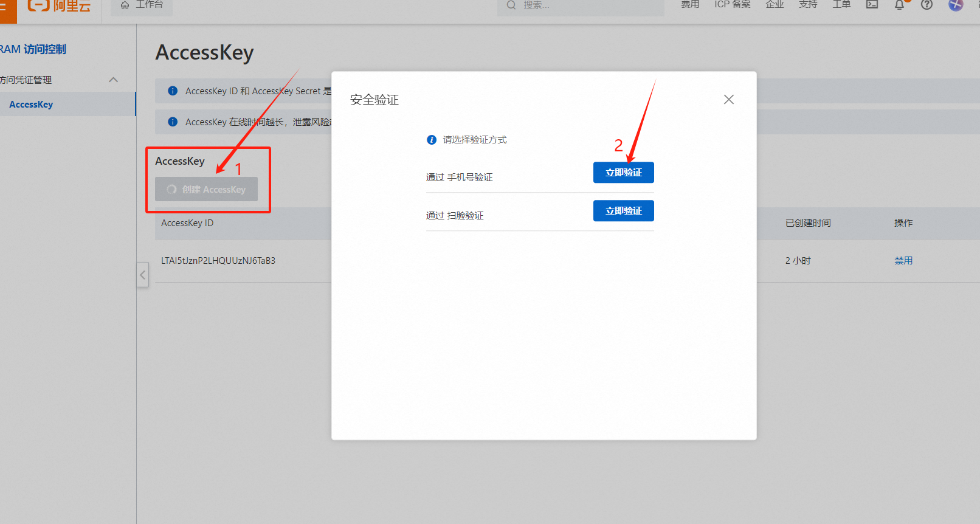Image resolution: width=980 pixels, height=524 pixels.
Task: Click the info icon beside 请选择验证方式
Action: [x=432, y=140]
